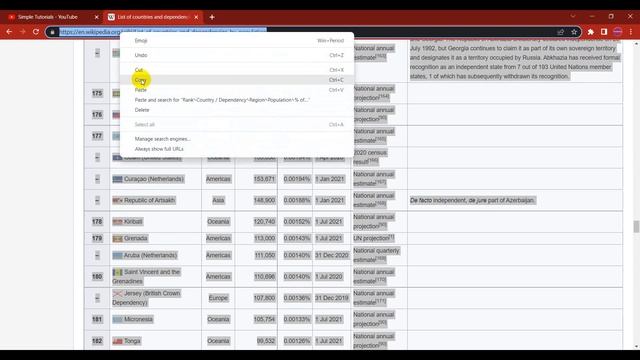View site information lock icon
This screenshot has height=360, width=640.
52,32
